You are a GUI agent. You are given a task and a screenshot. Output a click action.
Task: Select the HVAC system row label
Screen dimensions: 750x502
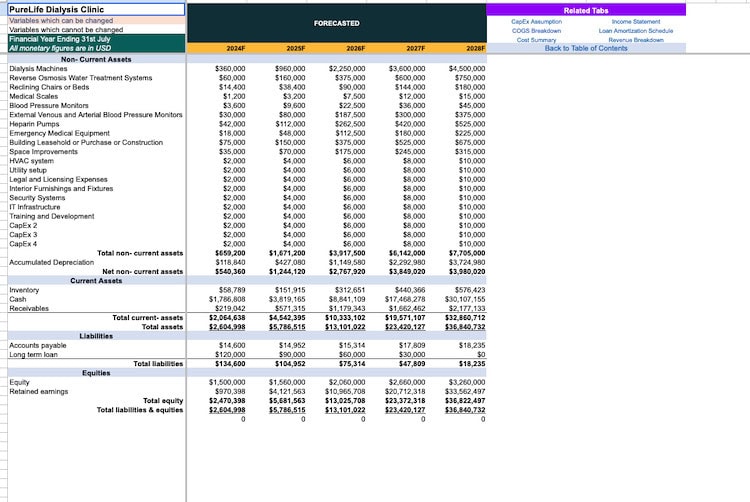pyautogui.click(x=32, y=161)
